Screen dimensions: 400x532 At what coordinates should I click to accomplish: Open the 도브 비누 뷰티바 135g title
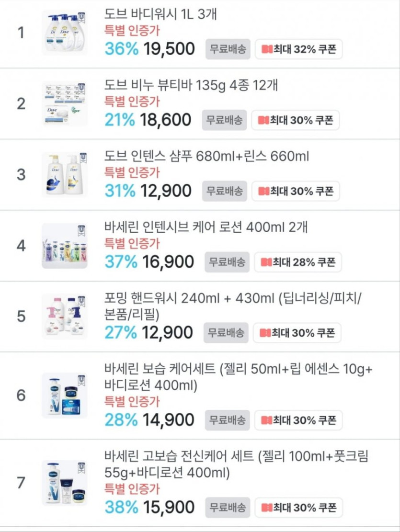[x=191, y=86]
